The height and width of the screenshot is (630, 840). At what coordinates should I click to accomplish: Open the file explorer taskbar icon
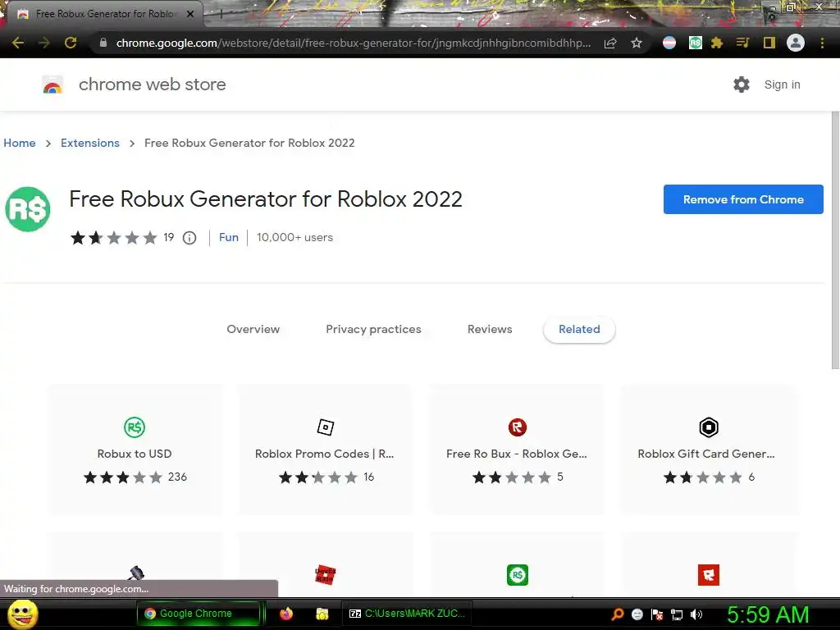[322, 614]
